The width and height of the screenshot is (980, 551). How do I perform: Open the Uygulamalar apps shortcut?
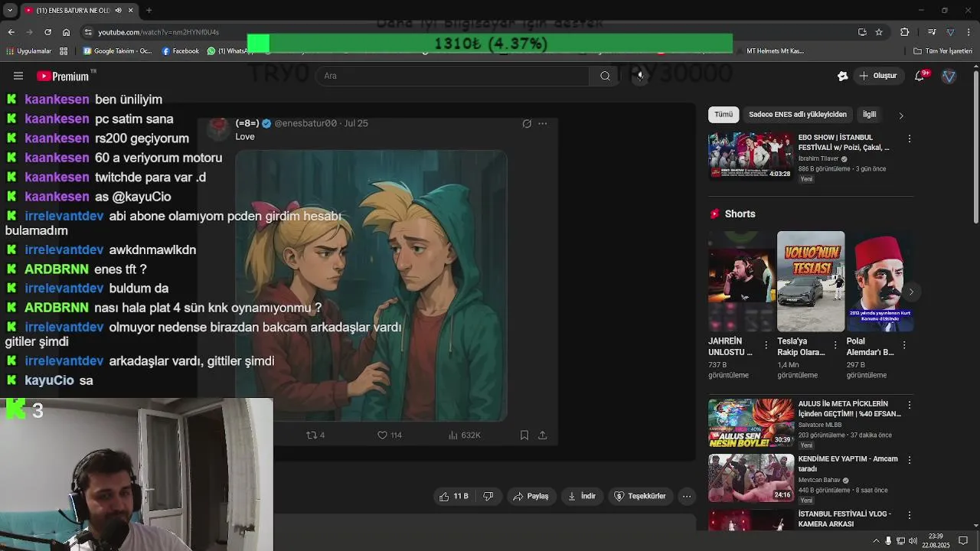pos(28,51)
